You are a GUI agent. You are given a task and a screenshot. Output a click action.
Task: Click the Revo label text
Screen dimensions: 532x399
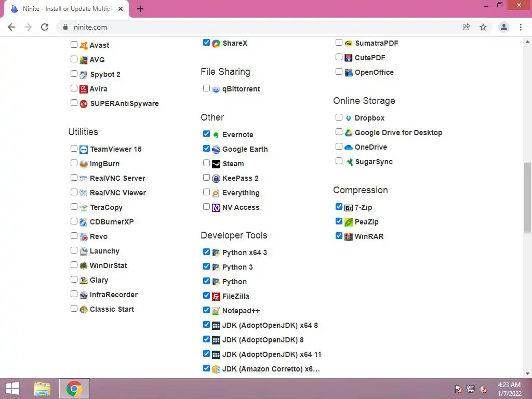point(99,236)
